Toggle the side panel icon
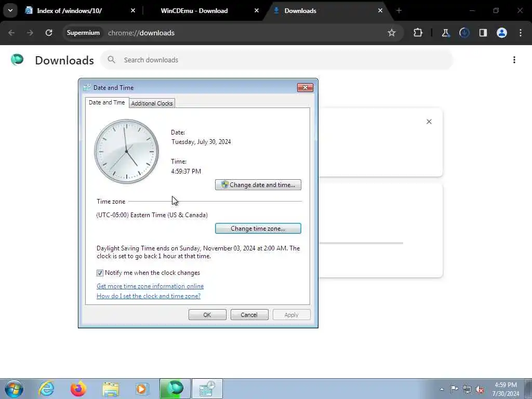Image resolution: width=532 pixels, height=399 pixels. pos(483,33)
